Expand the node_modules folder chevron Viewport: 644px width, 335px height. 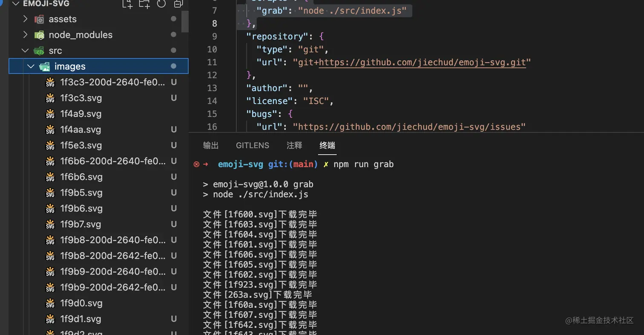25,35
